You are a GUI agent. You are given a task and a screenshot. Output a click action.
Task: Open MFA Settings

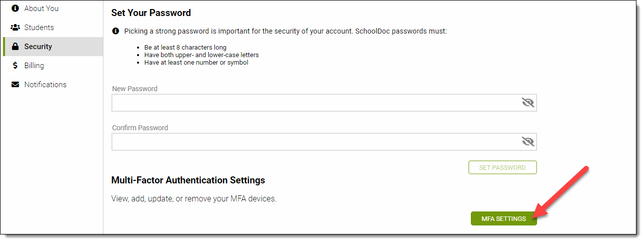coord(503,219)
